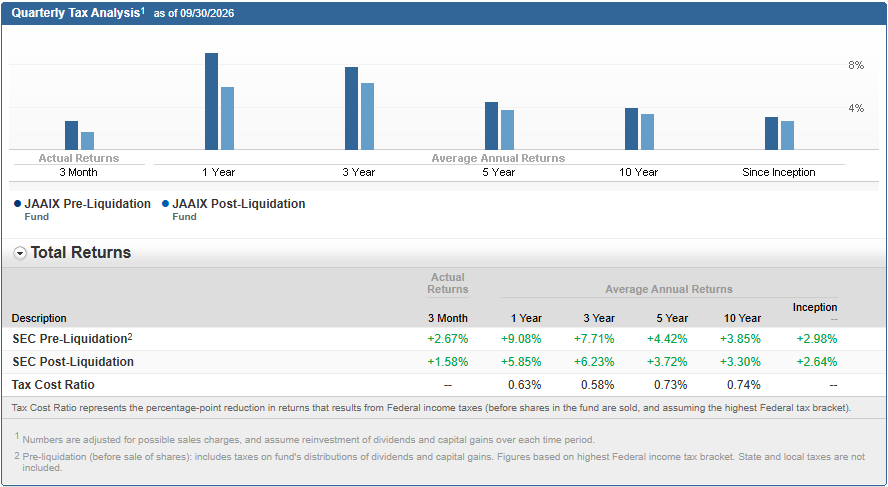Viewport: 888px width, 487px height.
Task: Click the +3.30% post-liquidation 10 Year value
Action: (740, 362)
